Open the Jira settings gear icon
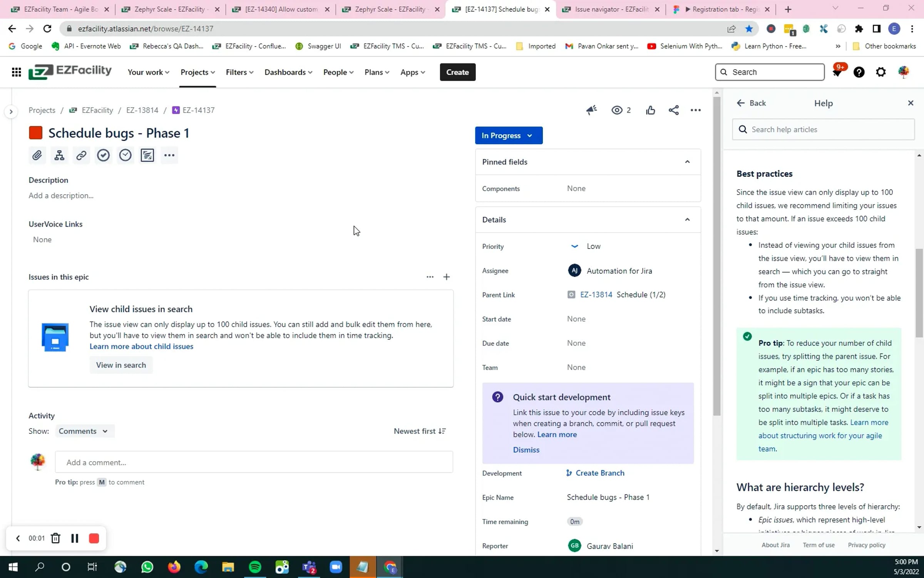 click(x=880, y=72)
